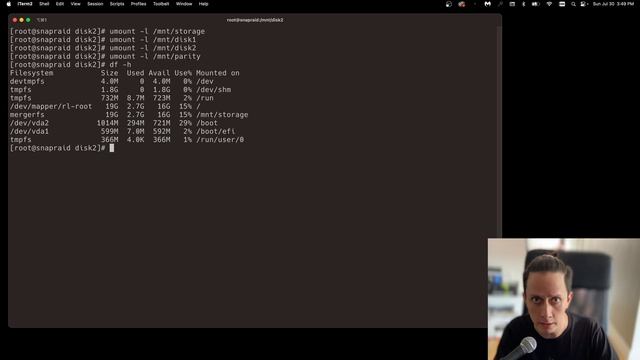Click the terminal cursor at the last prompt

tap(112, 148)
